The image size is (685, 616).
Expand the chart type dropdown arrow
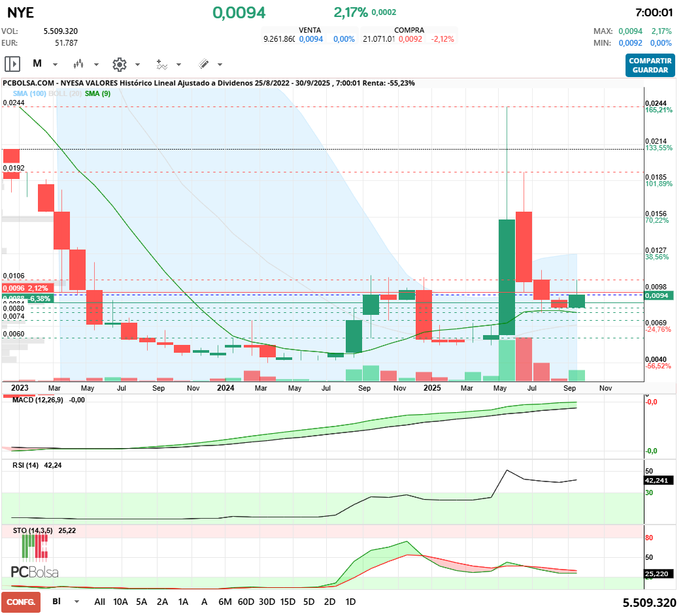click(x=96, y=65)
